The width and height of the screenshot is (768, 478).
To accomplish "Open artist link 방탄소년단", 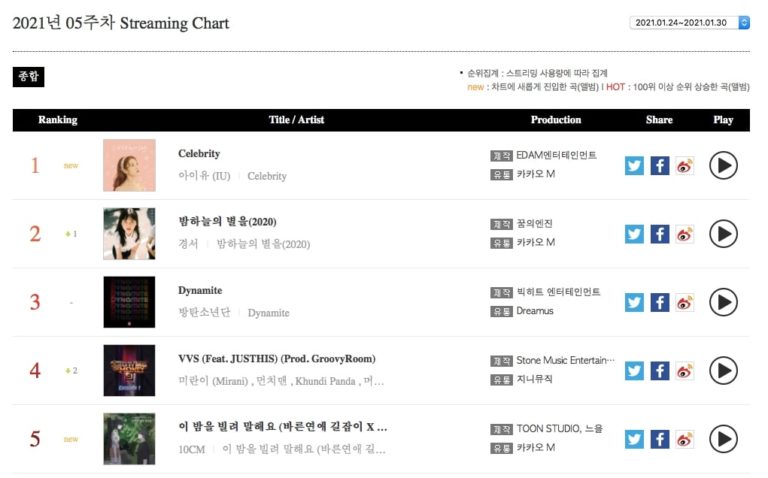I will [x=203, y=313].
